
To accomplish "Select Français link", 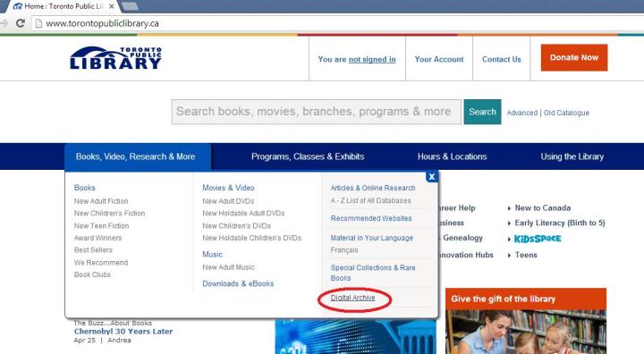I will tap(344, 250).
